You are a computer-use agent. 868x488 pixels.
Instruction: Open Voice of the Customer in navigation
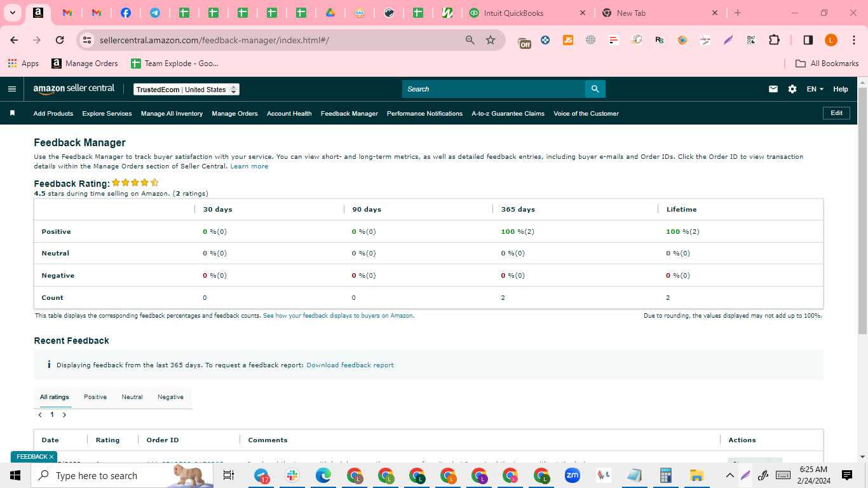586,114
